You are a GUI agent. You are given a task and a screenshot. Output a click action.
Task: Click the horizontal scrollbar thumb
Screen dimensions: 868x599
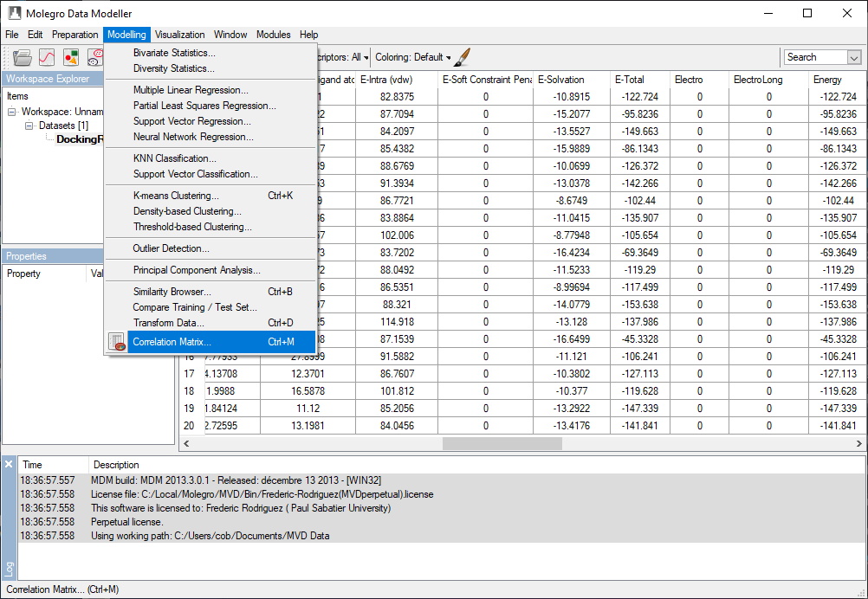[502, 443]
